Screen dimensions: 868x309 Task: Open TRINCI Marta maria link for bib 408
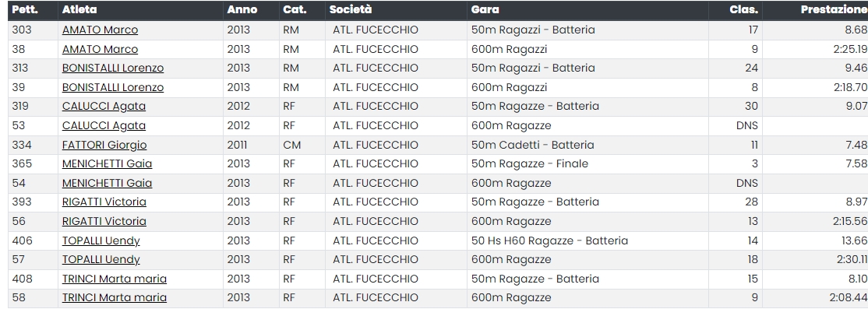[115, 279]
